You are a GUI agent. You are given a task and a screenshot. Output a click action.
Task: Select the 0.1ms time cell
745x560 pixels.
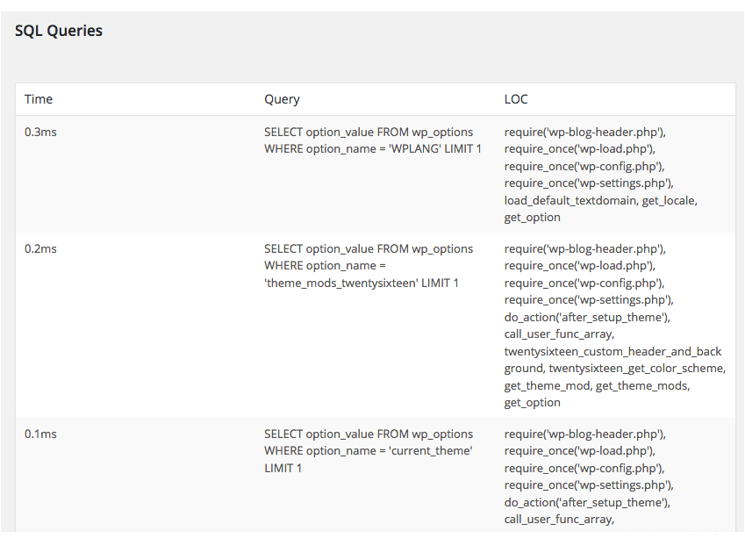tap(40, 434)
